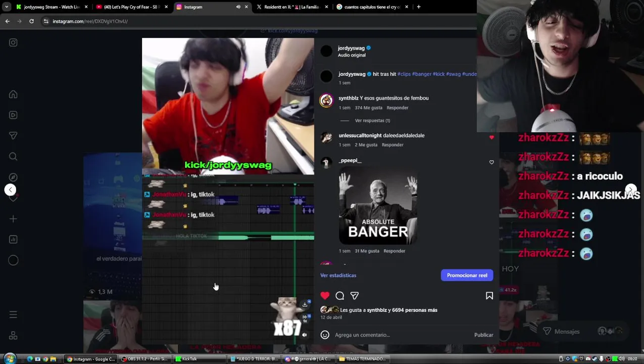The height and width of the screenshot is (364, 644).
Task: Switch to cuantos capitulos Google tab
Action: pyautogui.click(x=372, y=7)
